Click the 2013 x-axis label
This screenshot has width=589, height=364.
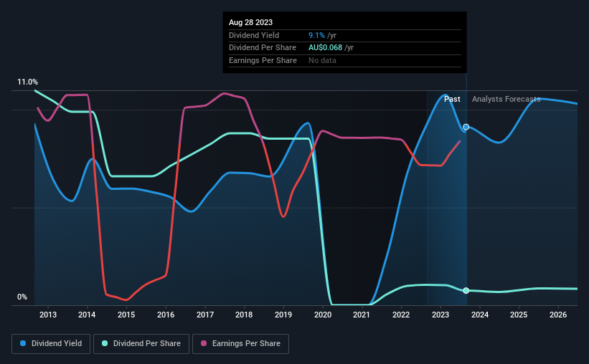pos(48,315)
